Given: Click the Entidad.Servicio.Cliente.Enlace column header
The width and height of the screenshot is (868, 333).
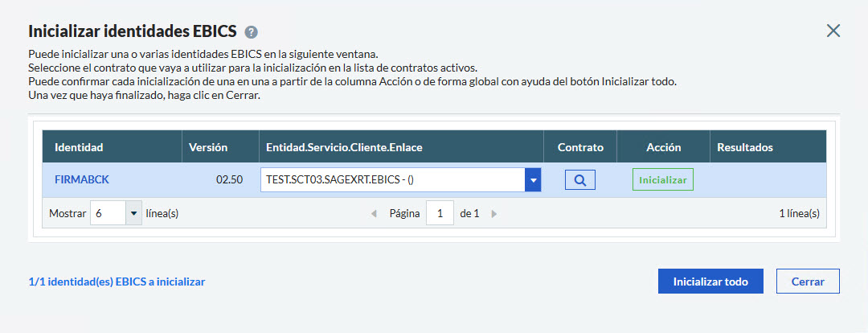Looking at the screenshot, I should [345, 148].
